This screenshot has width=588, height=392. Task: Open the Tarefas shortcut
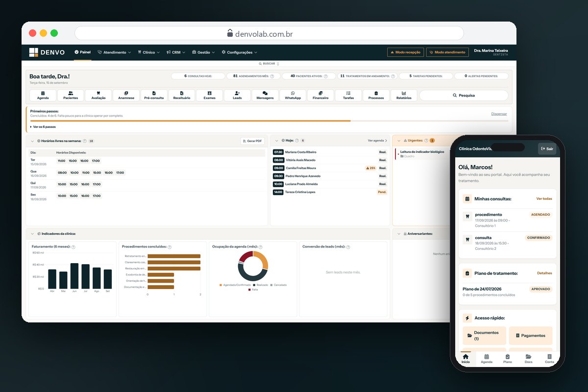pyautogui.click(x=348, y=96)
